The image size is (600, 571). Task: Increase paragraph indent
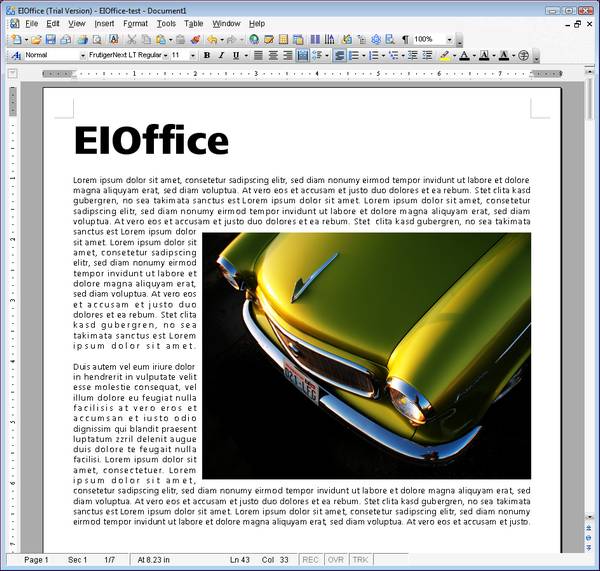pos(427,55)
